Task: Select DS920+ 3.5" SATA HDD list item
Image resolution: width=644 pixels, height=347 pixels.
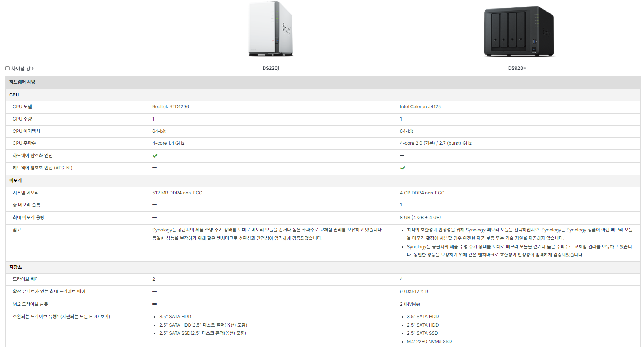Action: [x=423, y=317]
